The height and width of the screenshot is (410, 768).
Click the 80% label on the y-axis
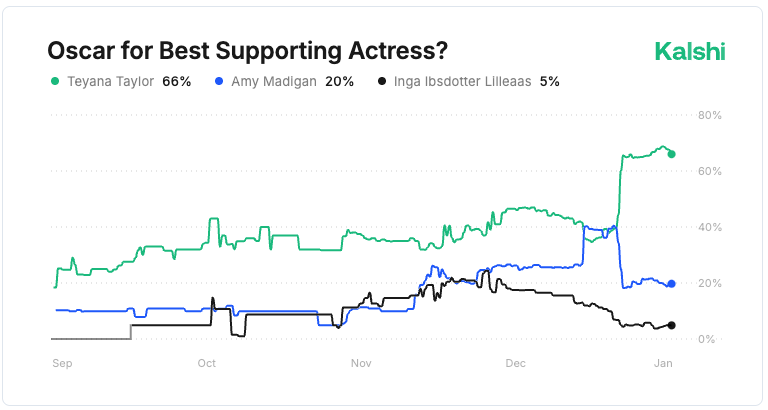[x=710, y=116]
